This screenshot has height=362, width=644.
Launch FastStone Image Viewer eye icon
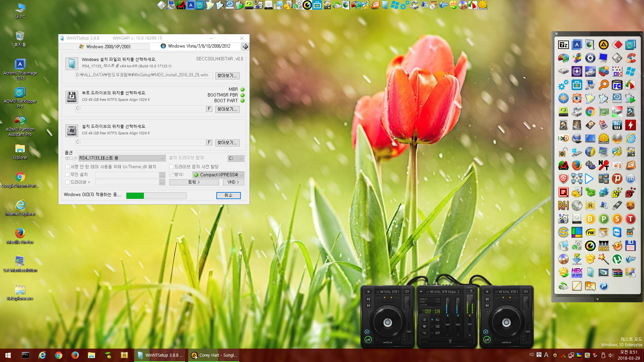point(577,99)
